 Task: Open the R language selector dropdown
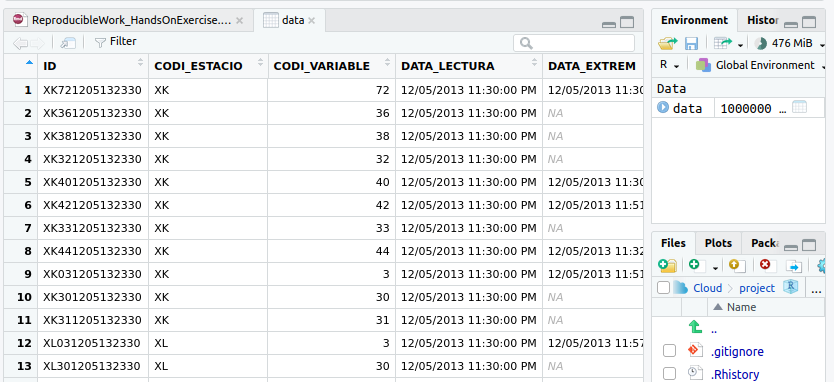coord(670,65)
